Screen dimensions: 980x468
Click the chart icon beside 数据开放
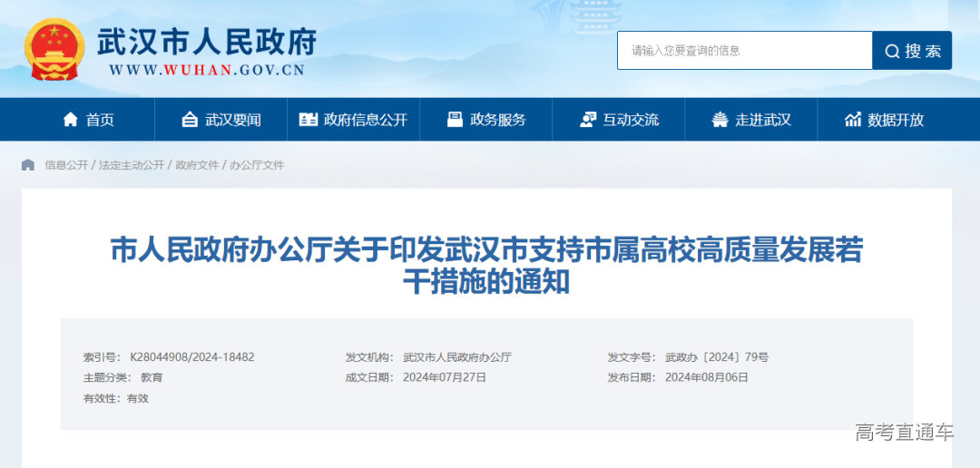tap(852, 120)
